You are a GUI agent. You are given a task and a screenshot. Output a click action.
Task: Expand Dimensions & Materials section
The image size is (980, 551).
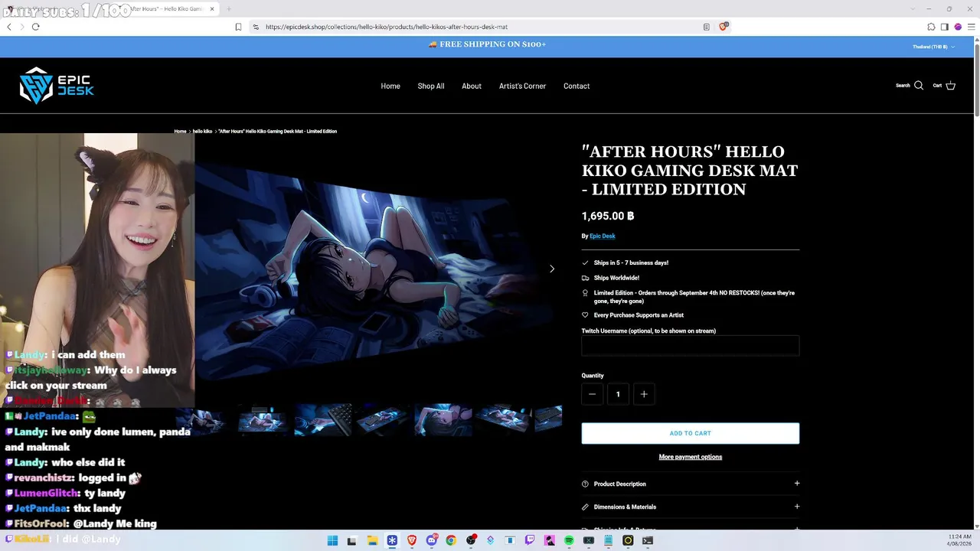click(691, 507)
